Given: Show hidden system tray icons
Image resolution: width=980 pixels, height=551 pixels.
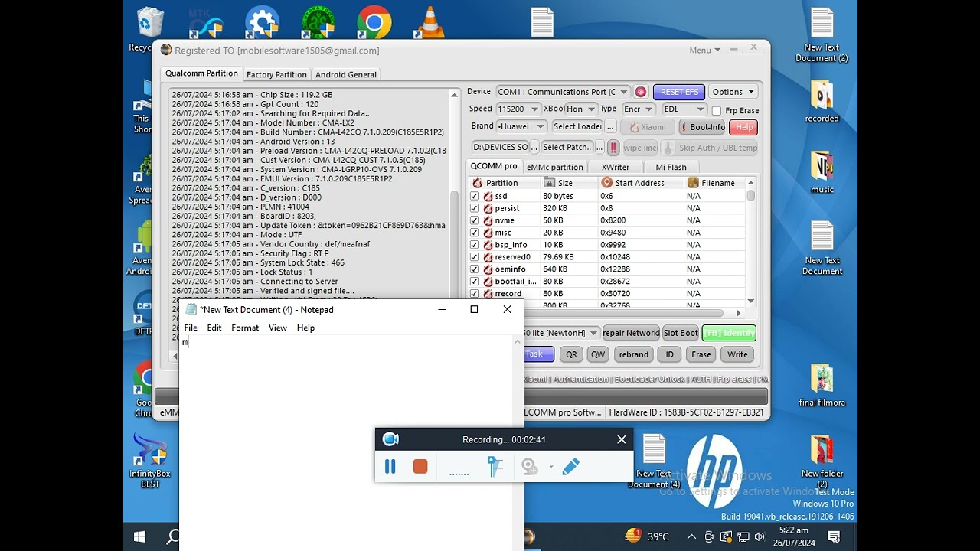Looking at the screenshot, I should [x=691, y=537].
